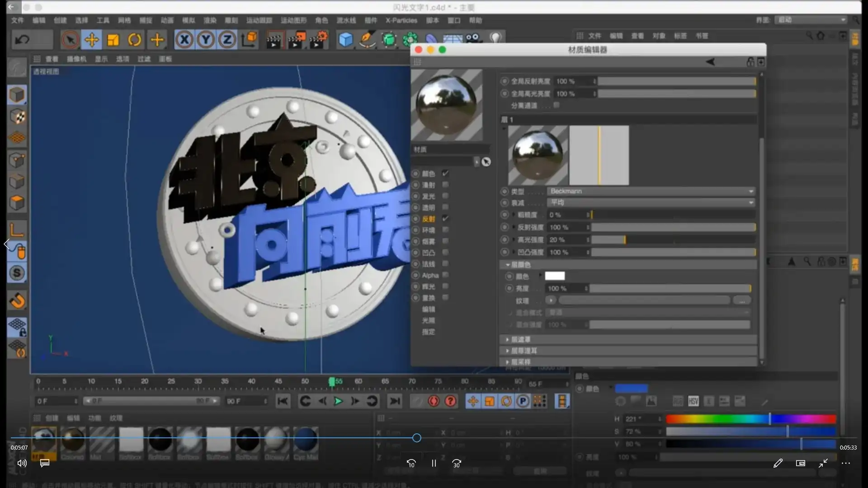This screenshot has width=868, height=488.
Task: Select the Scale tool in the toolbar
Action: click(x=113, y=40)
